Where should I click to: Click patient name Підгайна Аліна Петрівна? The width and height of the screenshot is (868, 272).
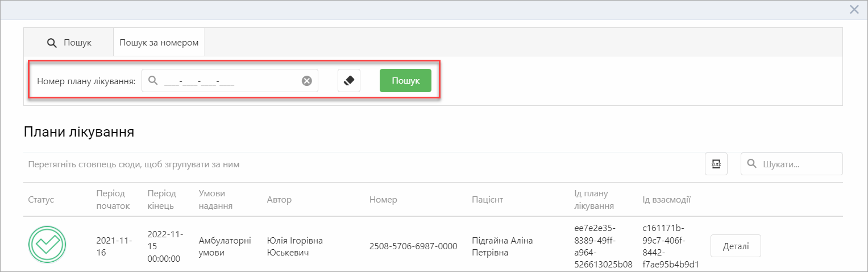point(502,246)
